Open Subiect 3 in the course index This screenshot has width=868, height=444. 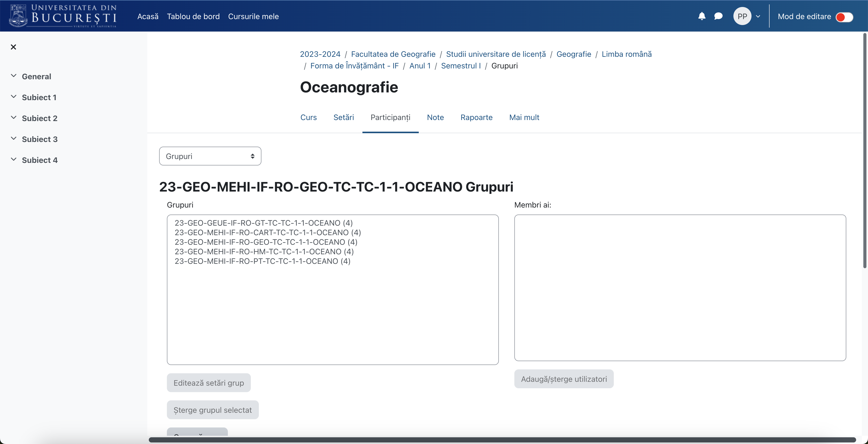[x=40, y=139]
